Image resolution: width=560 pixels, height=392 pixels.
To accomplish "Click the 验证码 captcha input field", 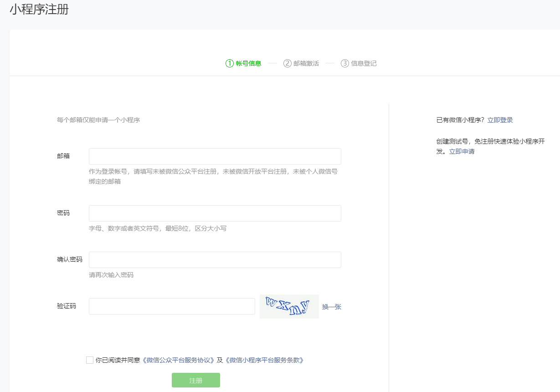I will pos(172,306).
